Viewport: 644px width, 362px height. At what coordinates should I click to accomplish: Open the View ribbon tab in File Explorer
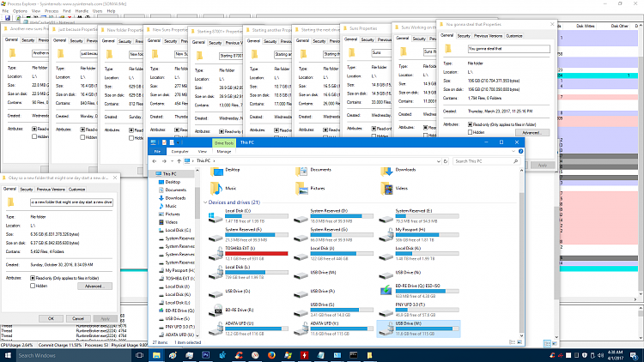202,152
